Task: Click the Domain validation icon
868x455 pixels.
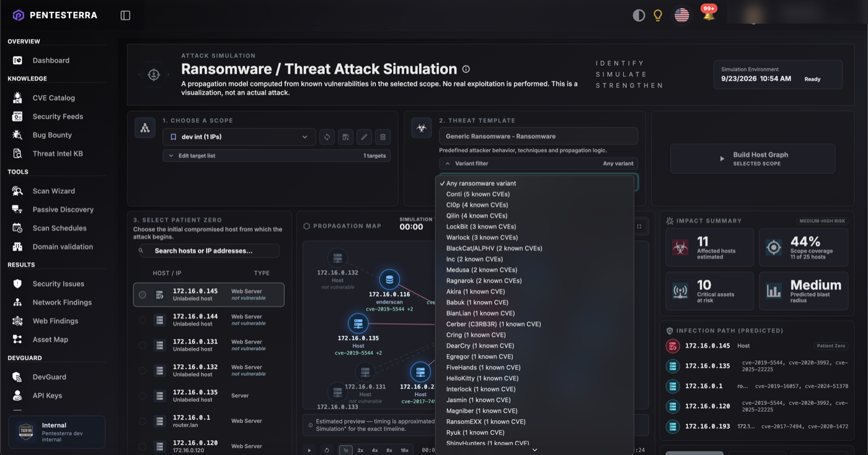Action: click(x=17, y=247)
